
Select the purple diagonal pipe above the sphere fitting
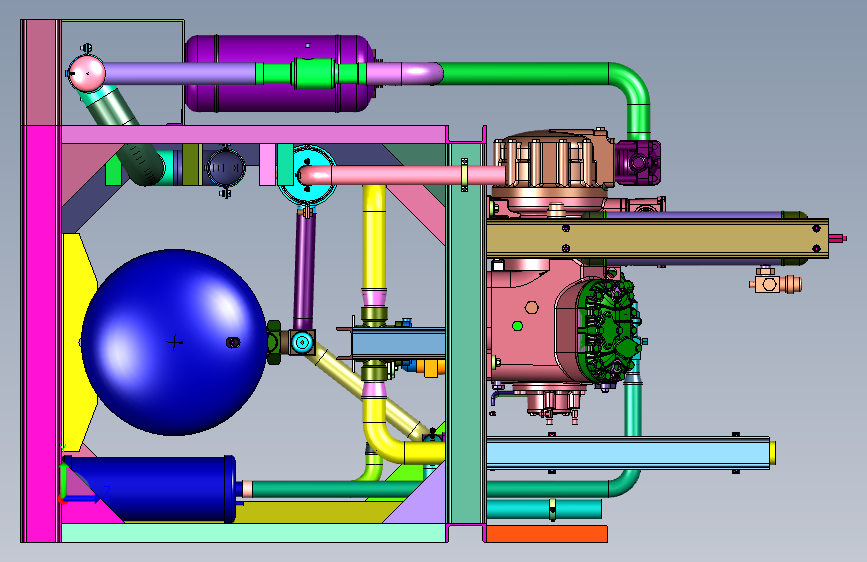(x=305, y=268)
